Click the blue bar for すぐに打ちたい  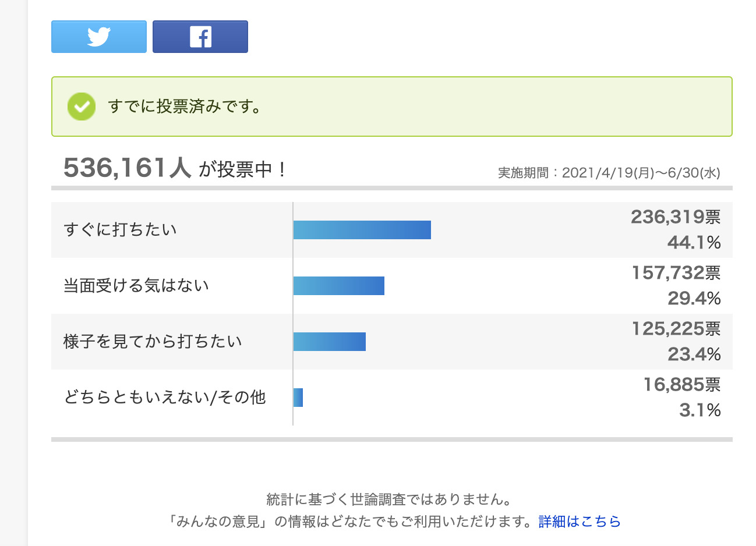coord(362,230)
